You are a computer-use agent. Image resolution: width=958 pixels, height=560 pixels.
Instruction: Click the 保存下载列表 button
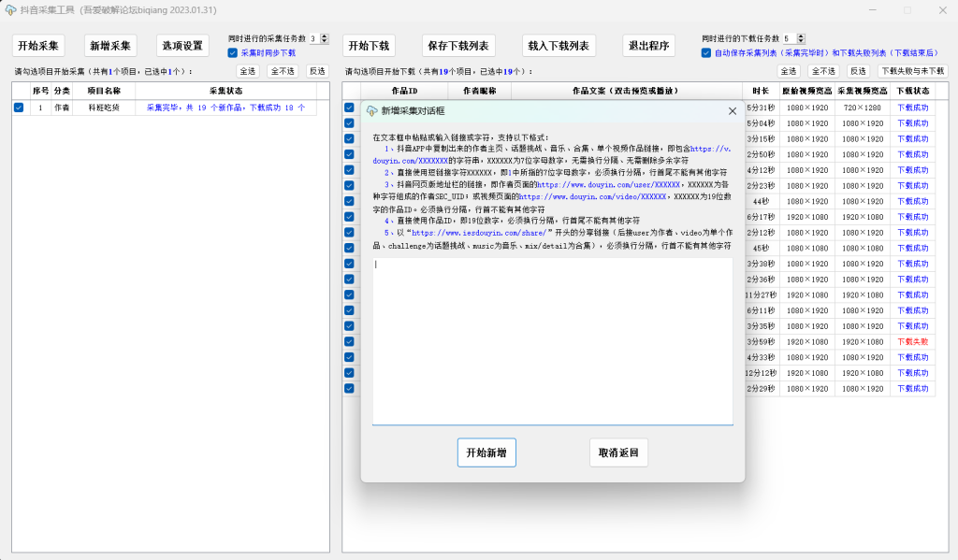pos(458,46)
